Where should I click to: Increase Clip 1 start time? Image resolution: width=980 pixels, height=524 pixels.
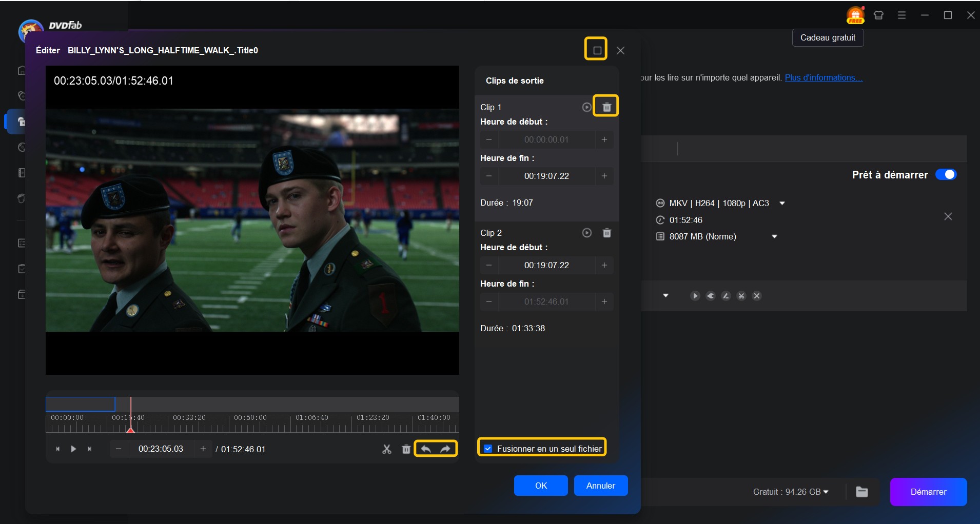[604, 139]
